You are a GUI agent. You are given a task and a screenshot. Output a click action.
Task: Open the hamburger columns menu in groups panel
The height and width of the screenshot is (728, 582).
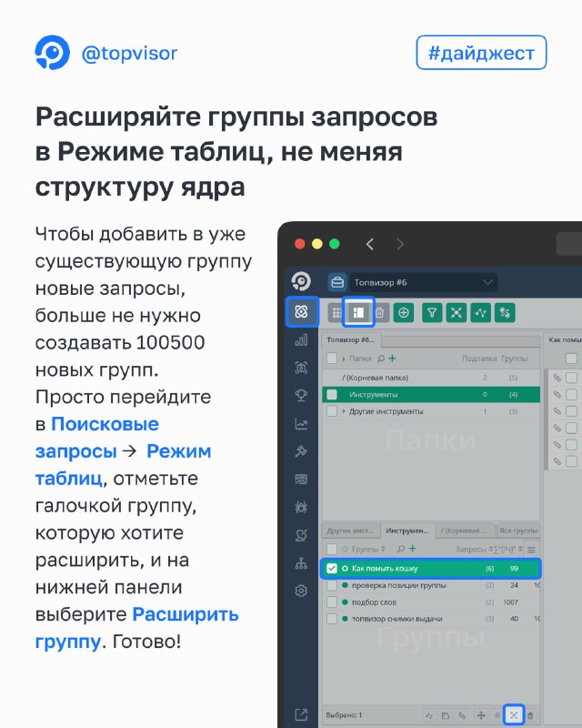tap(531, 550)
